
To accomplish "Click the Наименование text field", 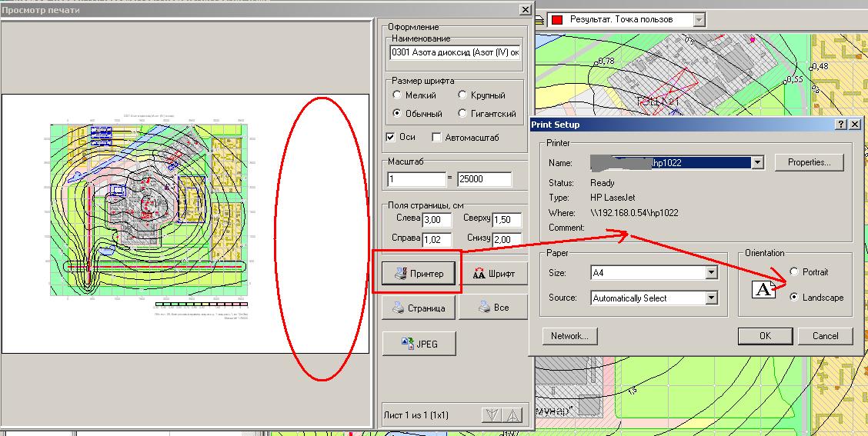I will pos(456,53).
